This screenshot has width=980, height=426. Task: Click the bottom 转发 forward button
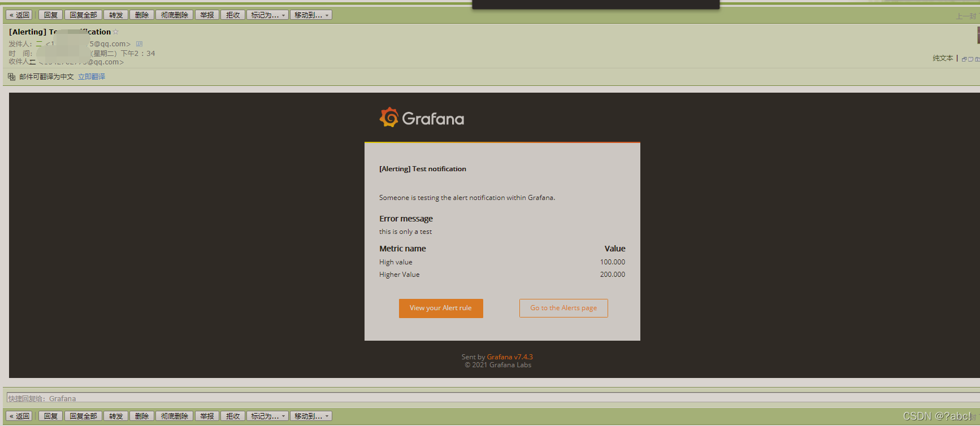coord(116,416)
